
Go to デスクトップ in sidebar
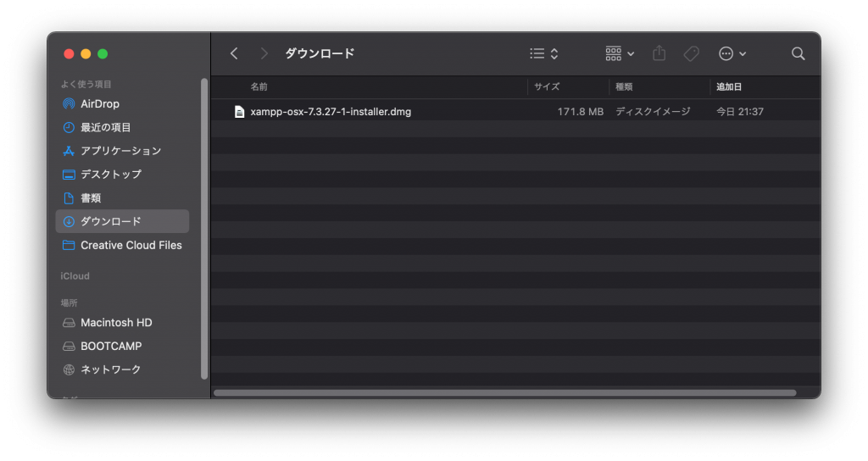click(x=110, y=174)
